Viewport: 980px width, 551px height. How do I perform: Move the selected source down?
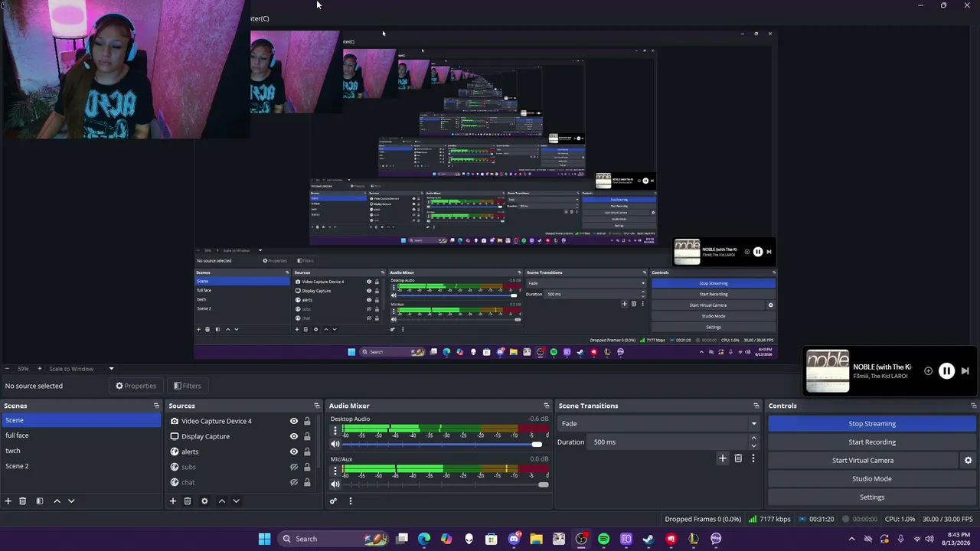[x=236, y=501]
